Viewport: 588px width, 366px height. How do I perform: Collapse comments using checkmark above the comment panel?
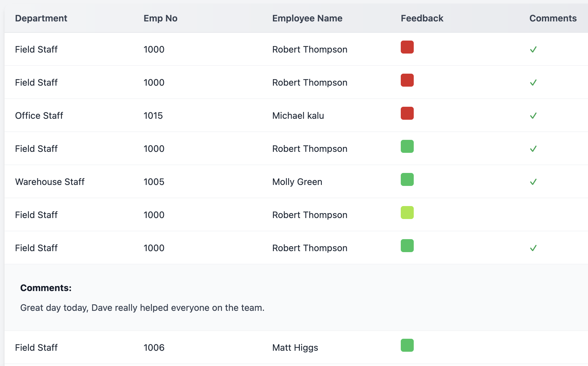[533, 248]
